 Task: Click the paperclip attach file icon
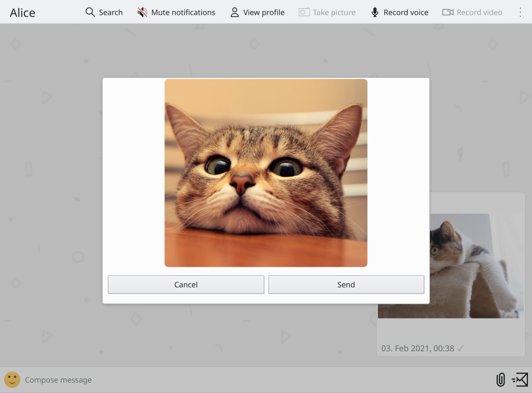[x=501, y=379]
